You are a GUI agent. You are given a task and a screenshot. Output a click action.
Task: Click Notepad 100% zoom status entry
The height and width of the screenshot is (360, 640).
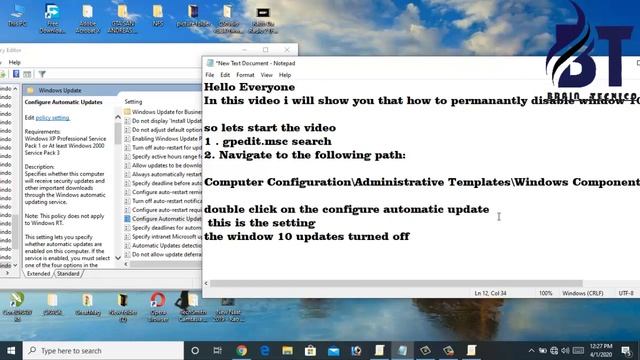[x=545, y=293]
